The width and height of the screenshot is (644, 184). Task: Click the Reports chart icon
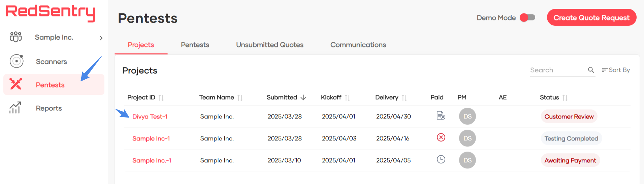15,108
